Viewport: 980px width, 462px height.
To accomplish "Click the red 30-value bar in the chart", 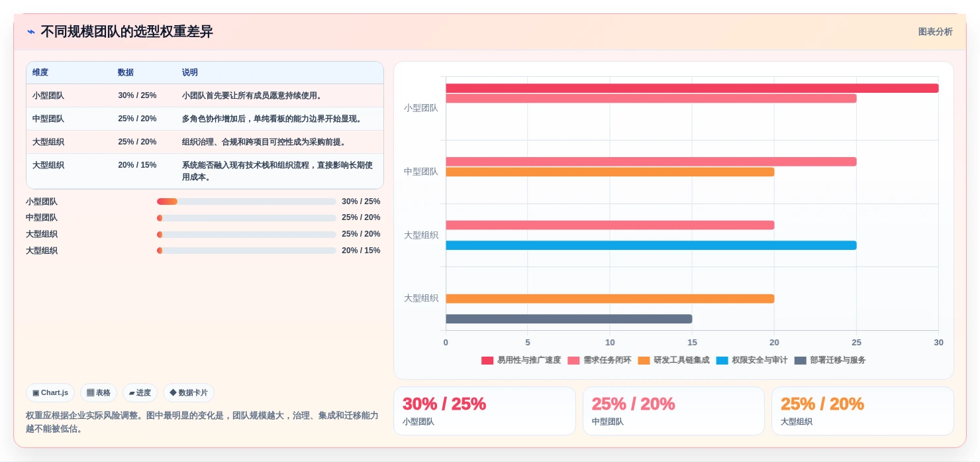I will [x=692, y=88].
